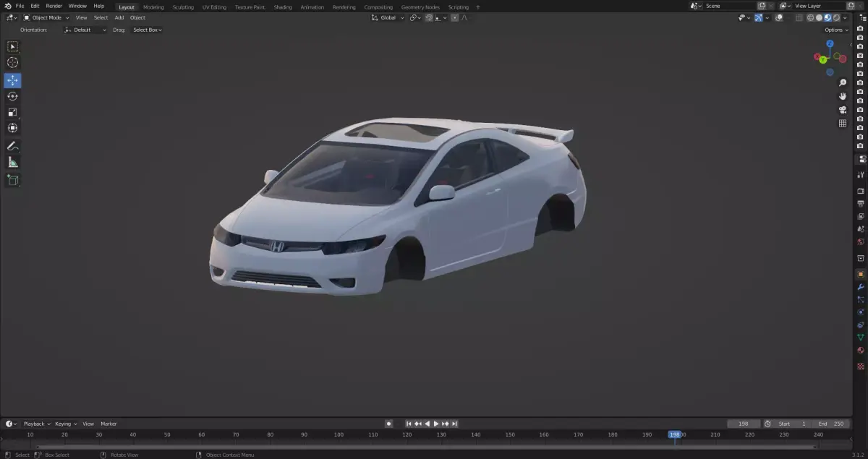Click the blue Z axis gizmo circle

830,44
